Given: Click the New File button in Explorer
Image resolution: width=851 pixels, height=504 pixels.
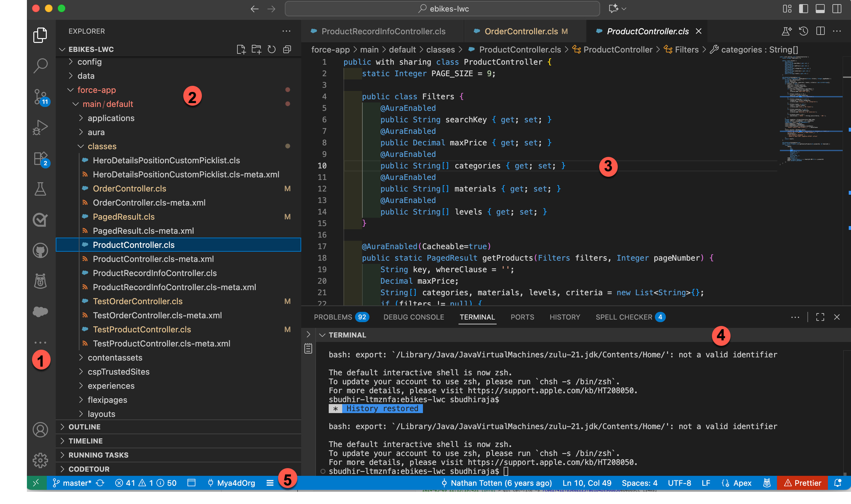Looking at the screenshot, I should 242,49.
